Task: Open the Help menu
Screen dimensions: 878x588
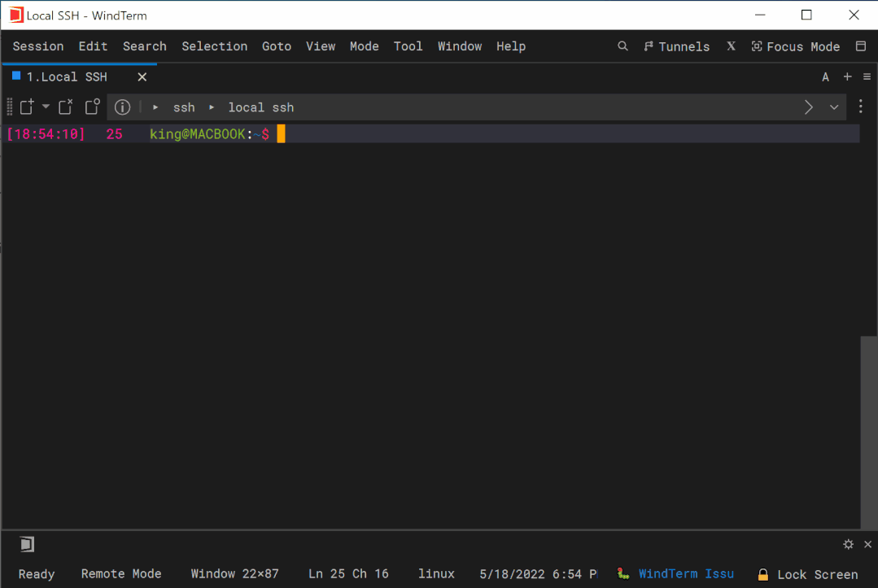Action: coord(511,46)
